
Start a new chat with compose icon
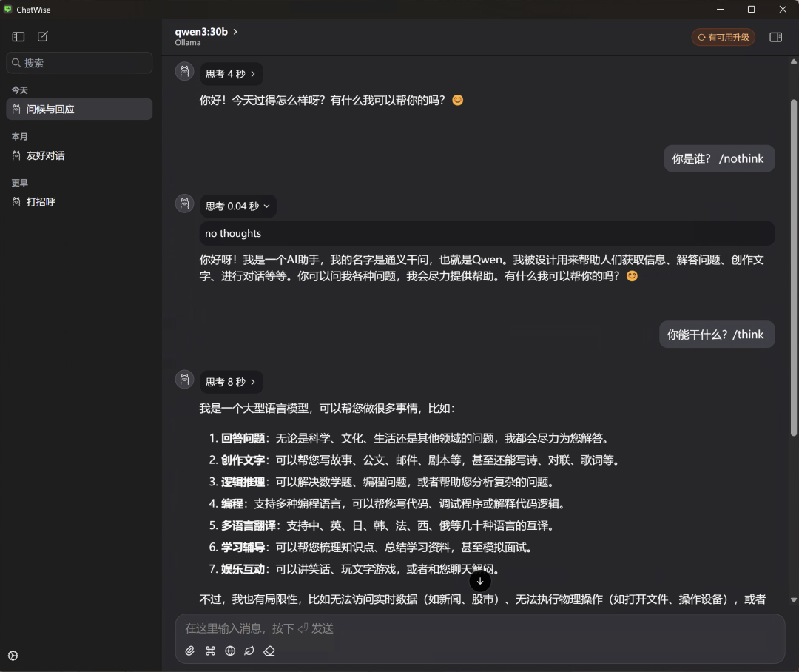pyautogui.click(x=43, y=37)
